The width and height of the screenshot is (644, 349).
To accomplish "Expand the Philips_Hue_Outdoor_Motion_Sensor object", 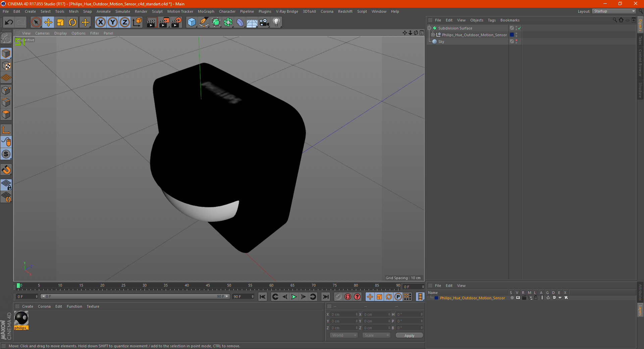I will 433,35.
